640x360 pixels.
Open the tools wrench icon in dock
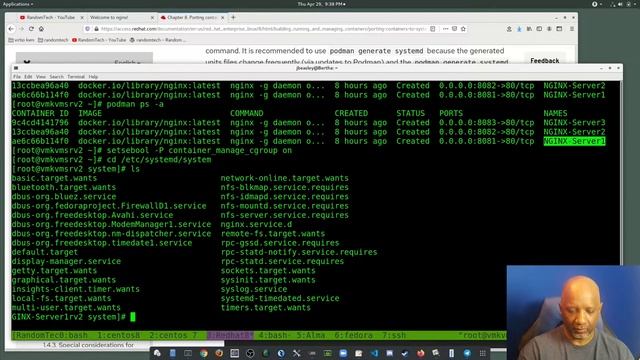pos(297,353)
